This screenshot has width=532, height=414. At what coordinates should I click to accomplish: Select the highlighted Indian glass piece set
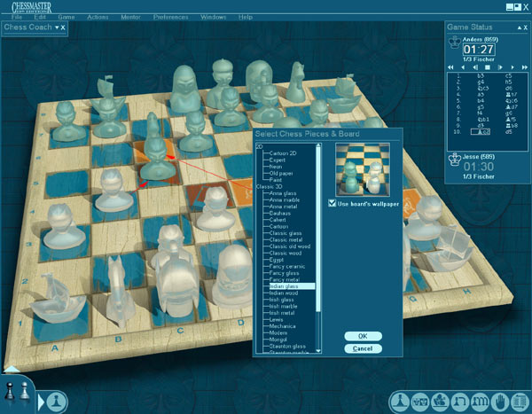292,286
